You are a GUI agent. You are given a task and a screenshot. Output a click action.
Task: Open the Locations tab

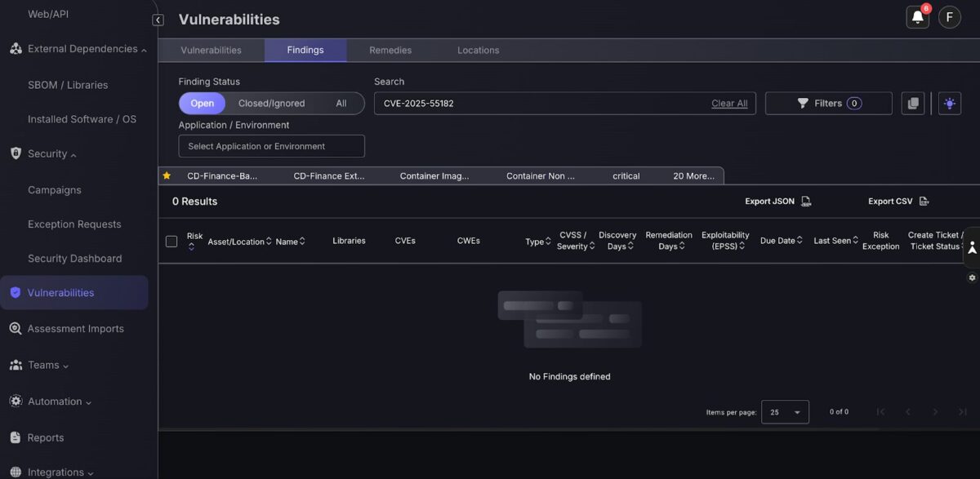478,50
